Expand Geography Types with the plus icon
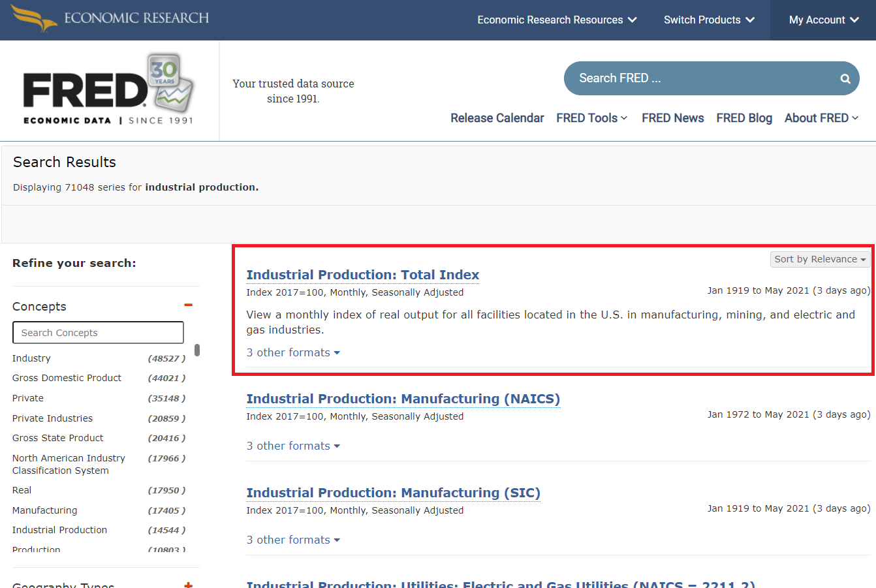Screen dimensions: 876x588 188,585
